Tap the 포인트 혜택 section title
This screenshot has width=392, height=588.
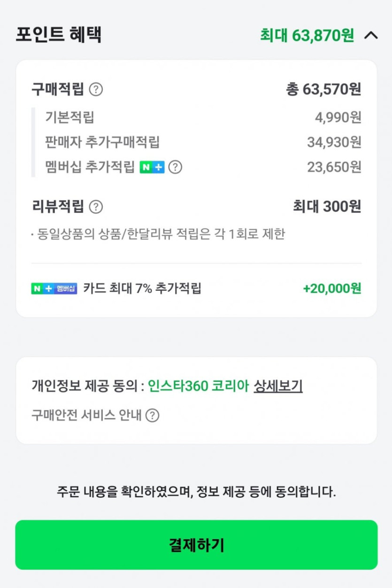click(x=59, y=35)
